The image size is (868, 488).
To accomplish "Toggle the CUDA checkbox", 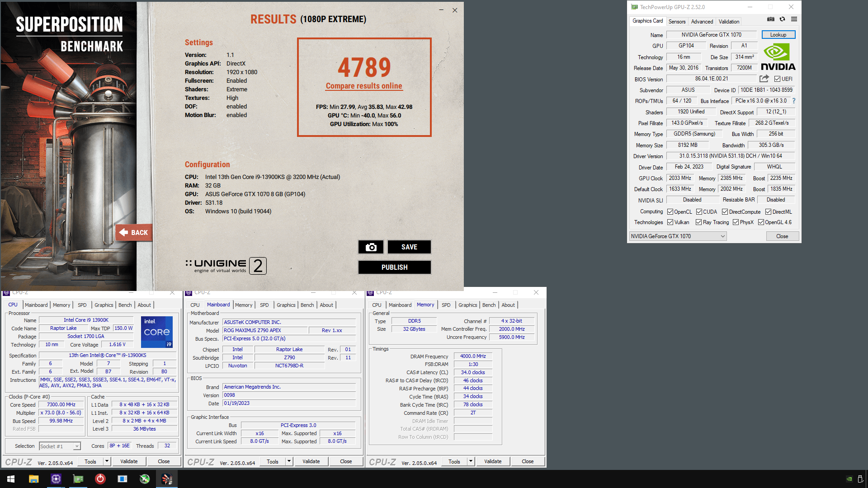I will (699, 212).
